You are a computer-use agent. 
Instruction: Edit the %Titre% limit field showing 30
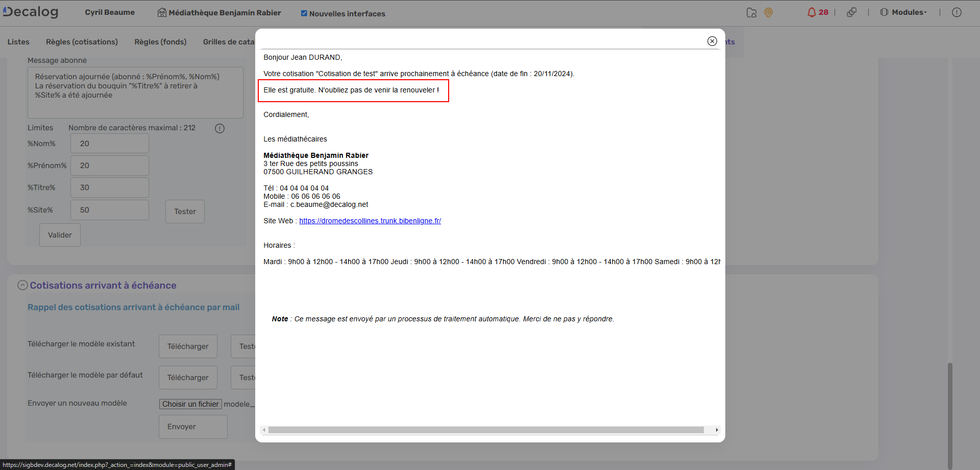[x=109, y=187]
